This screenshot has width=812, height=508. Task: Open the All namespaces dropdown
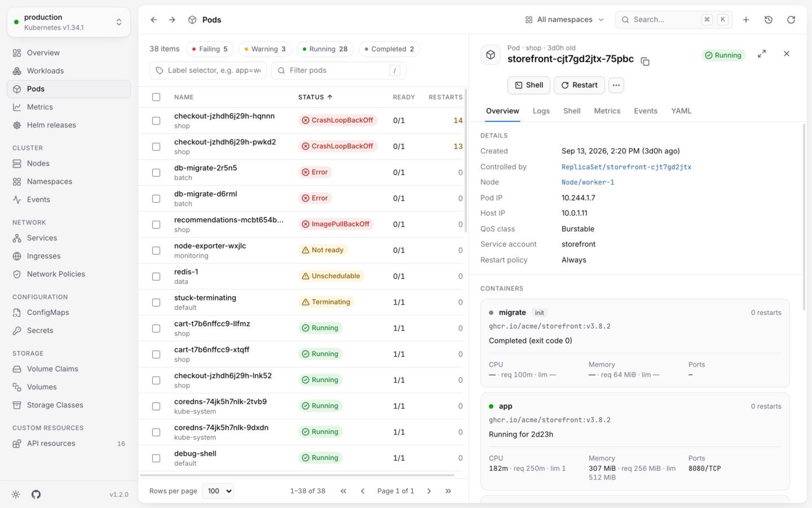[x=564, y=20]
